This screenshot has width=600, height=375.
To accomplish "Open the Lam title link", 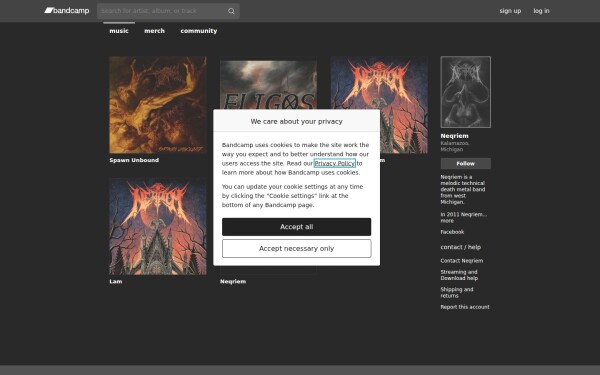I will (116, 281).
